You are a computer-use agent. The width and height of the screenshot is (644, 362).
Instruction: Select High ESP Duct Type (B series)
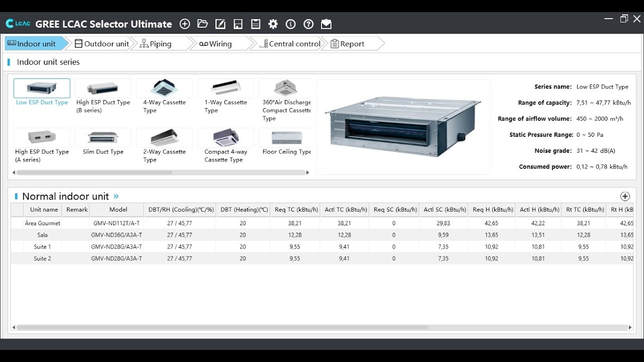coord(103,97)
